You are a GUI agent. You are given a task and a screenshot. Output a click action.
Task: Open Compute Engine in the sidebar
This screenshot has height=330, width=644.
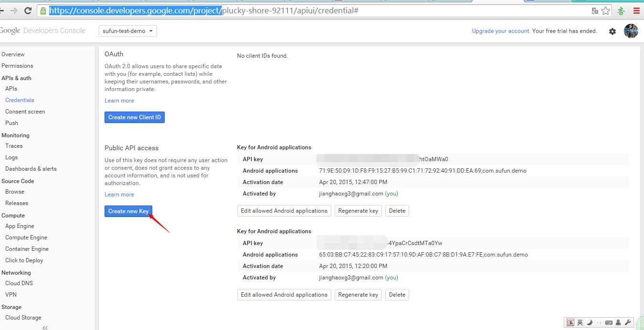[x=26, y=237]
